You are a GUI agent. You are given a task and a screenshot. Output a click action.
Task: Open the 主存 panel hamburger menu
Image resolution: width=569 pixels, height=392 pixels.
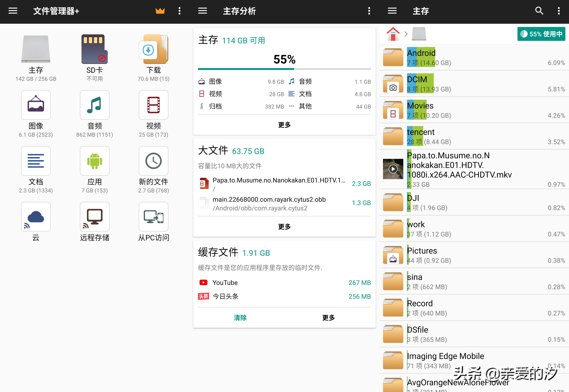[392, 11]
